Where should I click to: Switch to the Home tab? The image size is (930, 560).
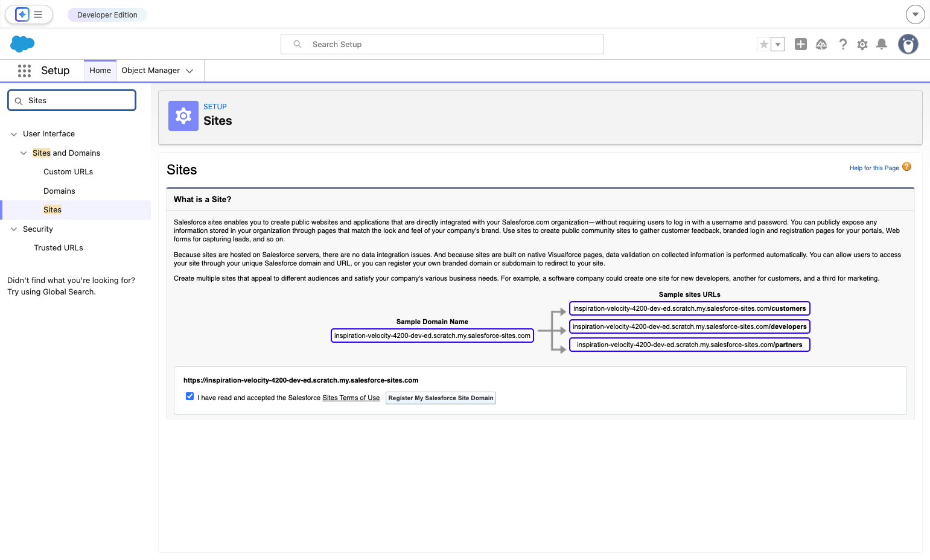(100, 71)
